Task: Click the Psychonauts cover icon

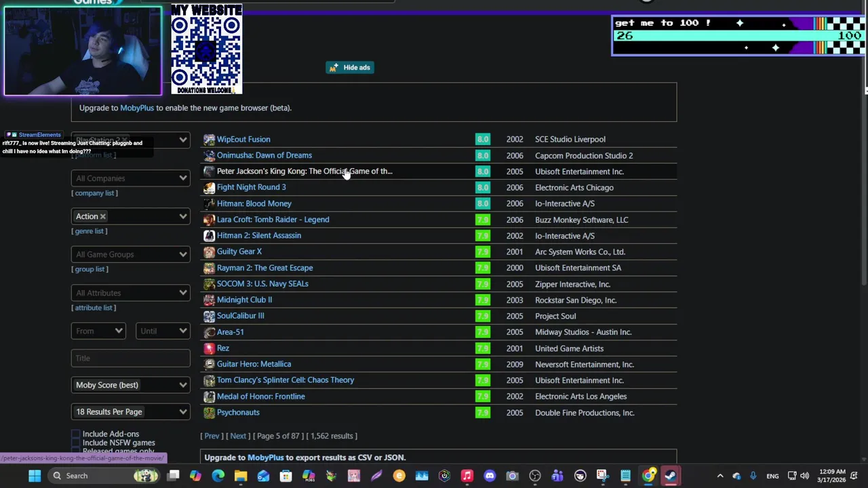Action: tap(209, 413)
